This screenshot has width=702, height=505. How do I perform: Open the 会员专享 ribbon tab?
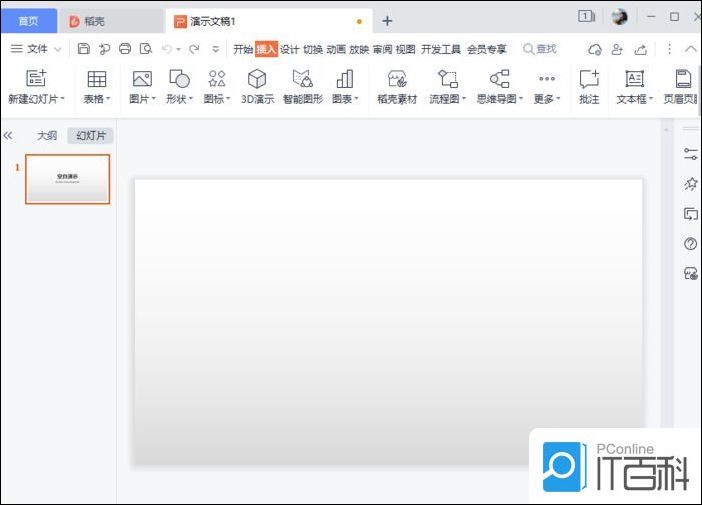(487, 49)
